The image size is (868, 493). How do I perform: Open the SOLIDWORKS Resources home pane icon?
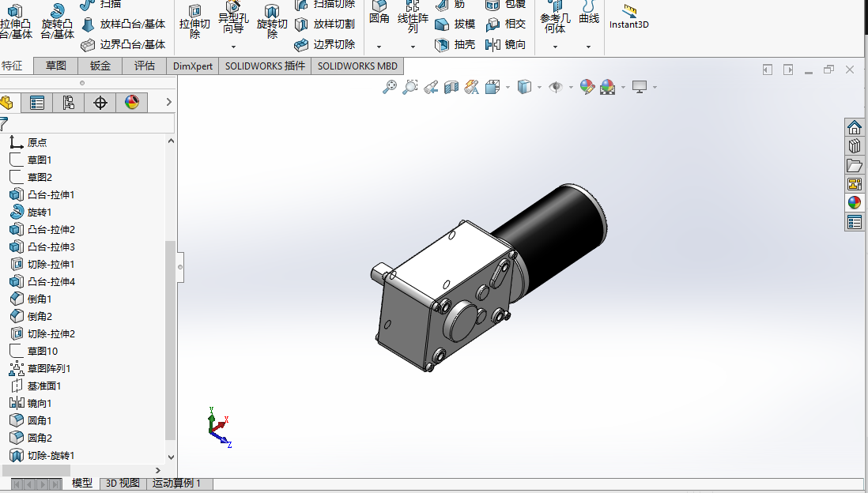pos(854,126)
